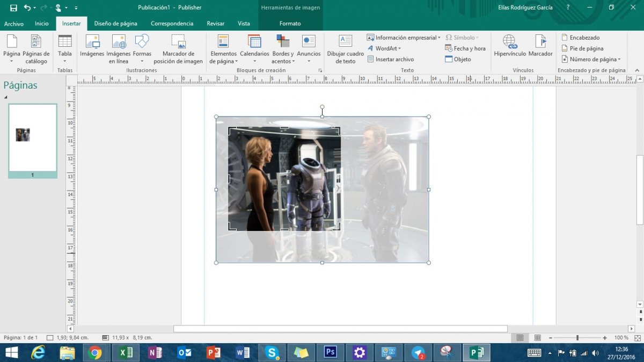Viewport: 644px width, 362px height.
Task: Adjust the zoom slider
Action: [577, 338]
